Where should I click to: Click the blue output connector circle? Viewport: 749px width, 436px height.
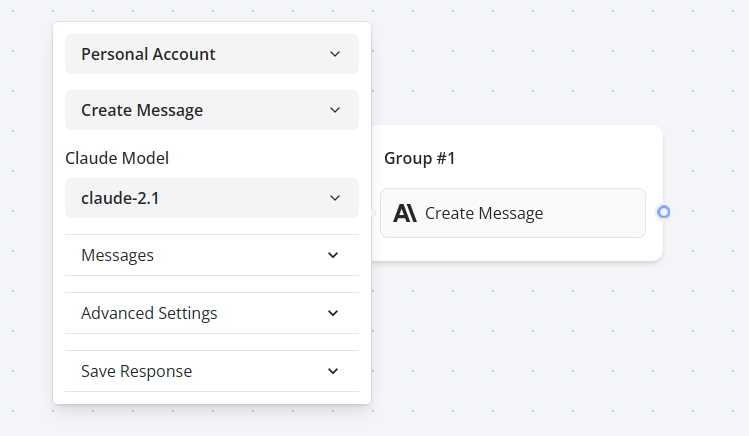pos(663,212)
